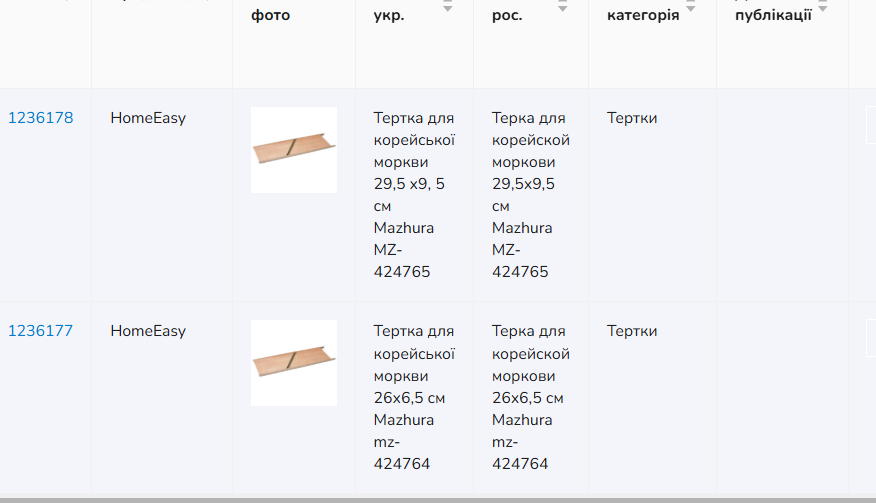Click the публікації header label

tap(773, 15)
